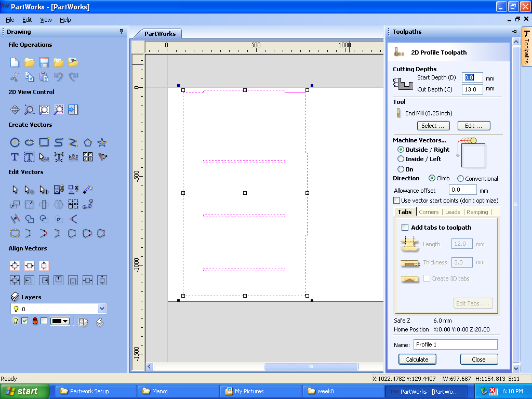The image size is (532, 399).
Task: Open the File menu
Action: (10, 20)
